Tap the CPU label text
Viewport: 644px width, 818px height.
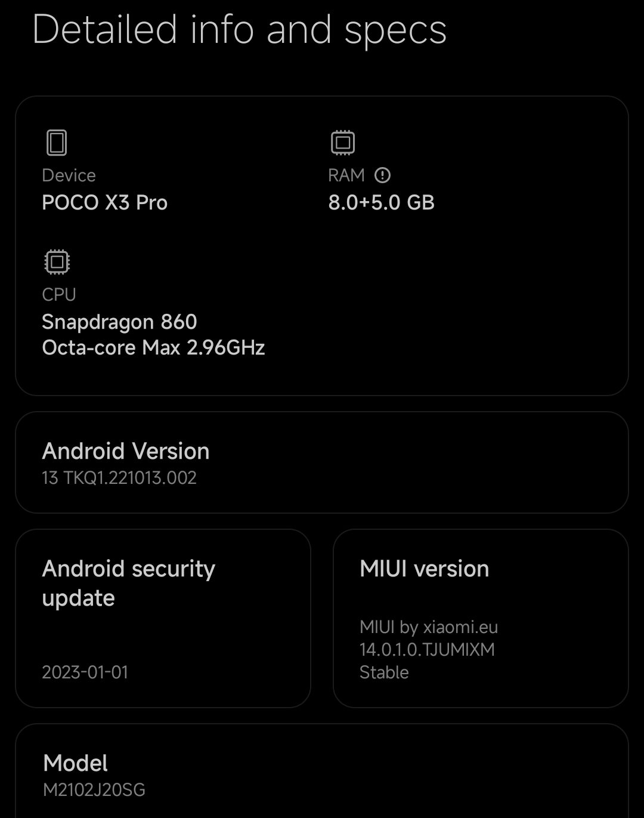pos(59,295)
